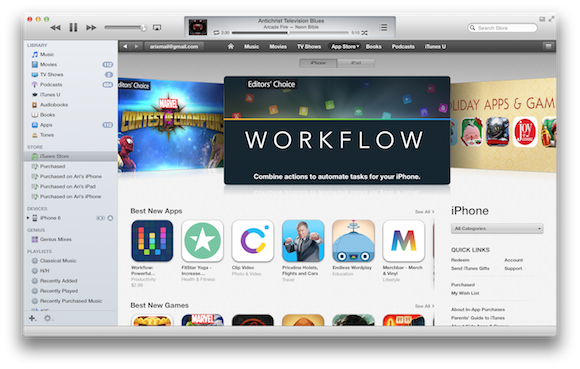Eject iPhone 6 with eject icon
Viewport: 580px width, 369px height.
110,218
